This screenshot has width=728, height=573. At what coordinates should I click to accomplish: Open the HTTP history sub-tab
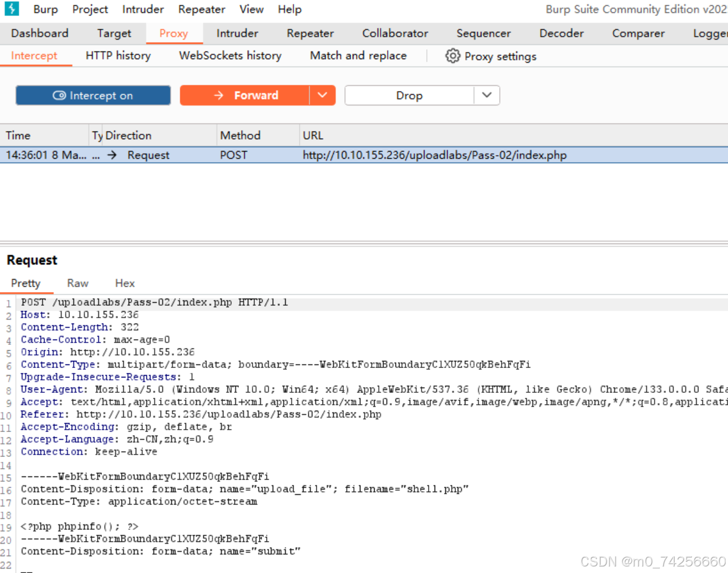click(118, 56)
